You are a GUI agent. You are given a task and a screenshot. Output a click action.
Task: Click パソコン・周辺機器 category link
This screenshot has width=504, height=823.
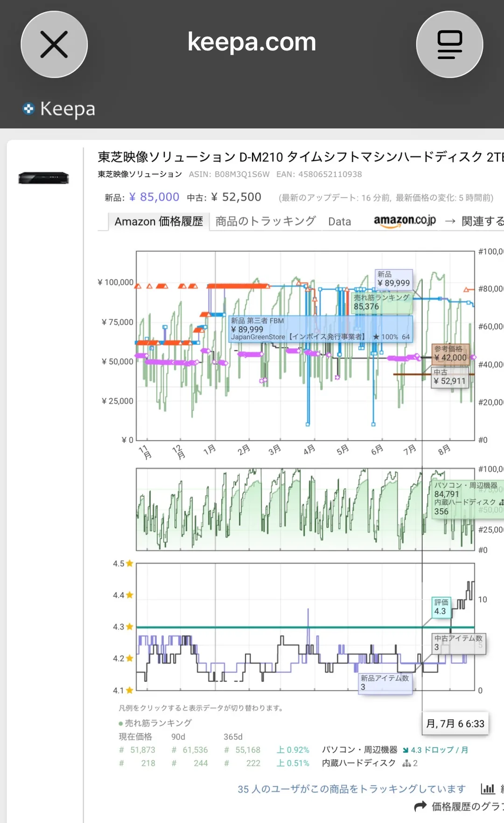(x=359, y=750)
